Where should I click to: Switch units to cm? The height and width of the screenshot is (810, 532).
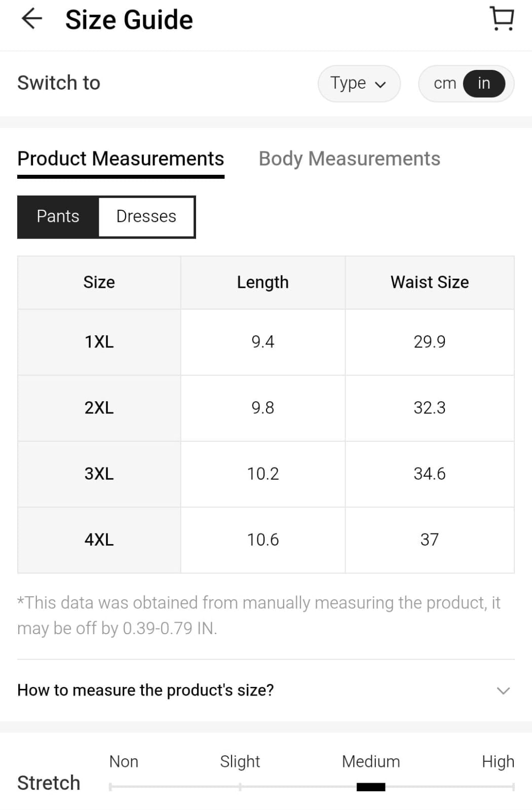tap(445, 83)
